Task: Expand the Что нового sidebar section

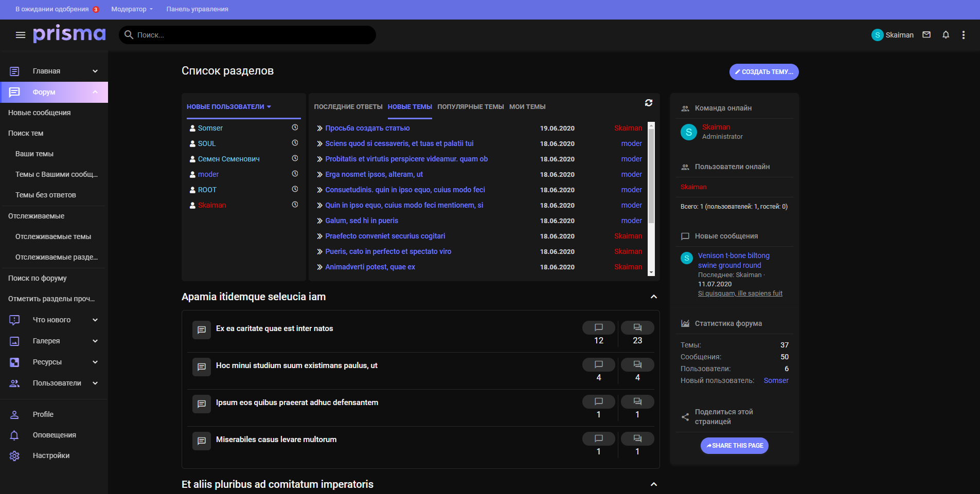Action: point(95,320)
